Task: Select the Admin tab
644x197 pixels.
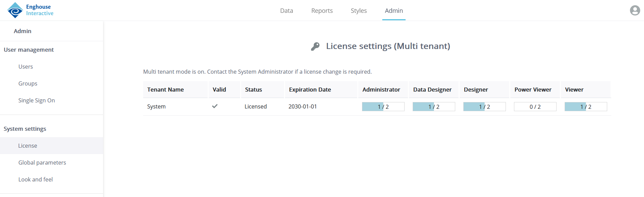Action: click(394, 11)
